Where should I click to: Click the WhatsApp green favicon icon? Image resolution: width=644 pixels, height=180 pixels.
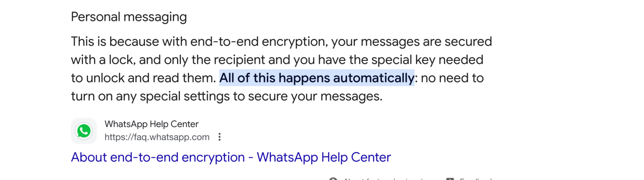[84, 130]
